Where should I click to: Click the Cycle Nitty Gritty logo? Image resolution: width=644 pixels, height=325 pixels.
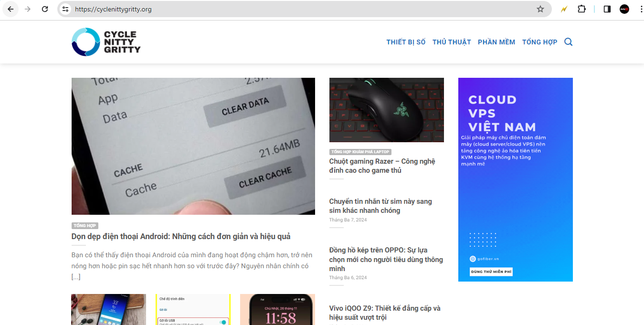(106, 42)
